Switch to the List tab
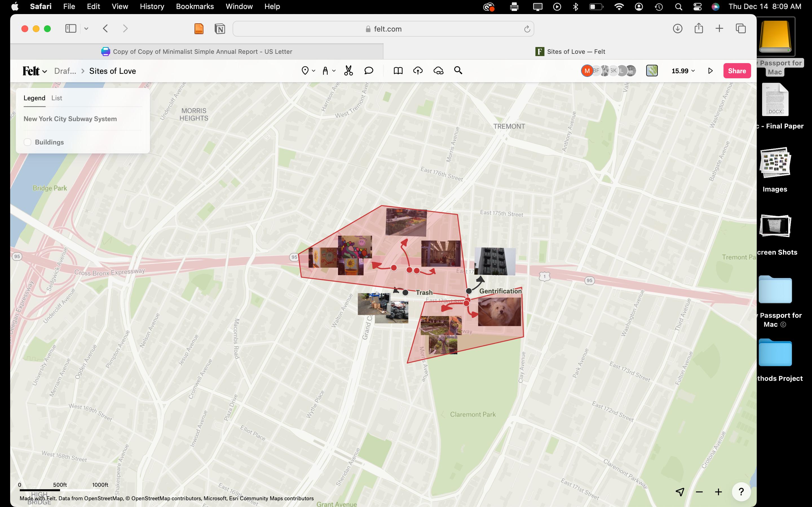This screenshot has width=812, height=507. [57, 98]
